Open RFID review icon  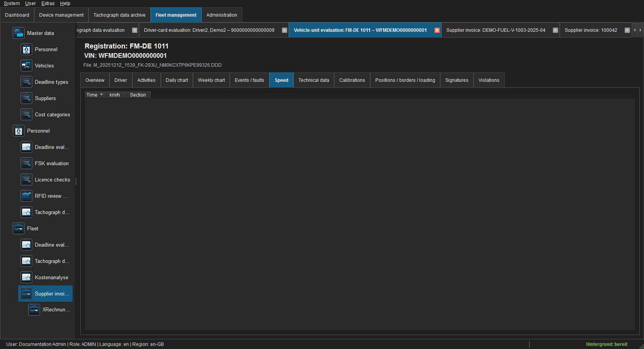(26, 196)
